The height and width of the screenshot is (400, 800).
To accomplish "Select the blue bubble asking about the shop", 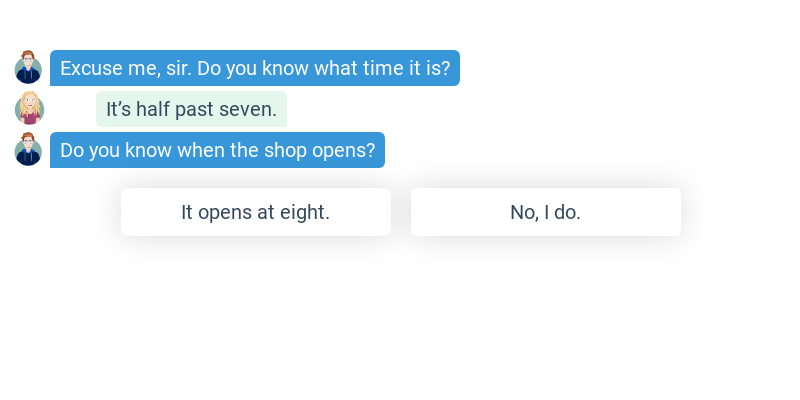I will pyautogui.click(x=217, y=150).
